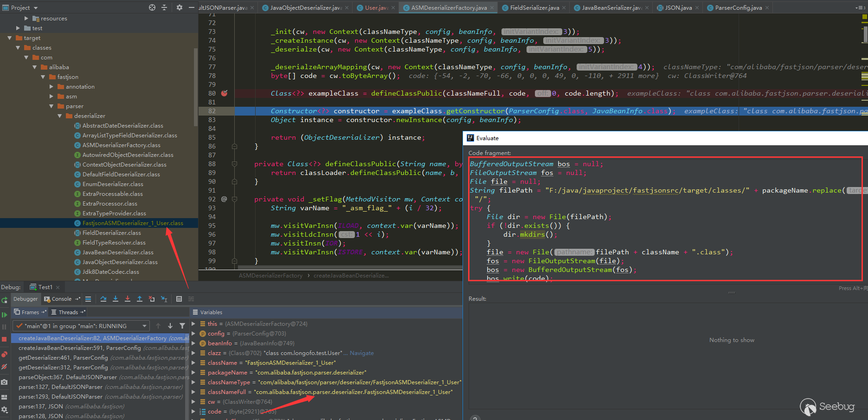Expand the classNameFull variable node
This screenshot has width=868, height=420.
194,392
